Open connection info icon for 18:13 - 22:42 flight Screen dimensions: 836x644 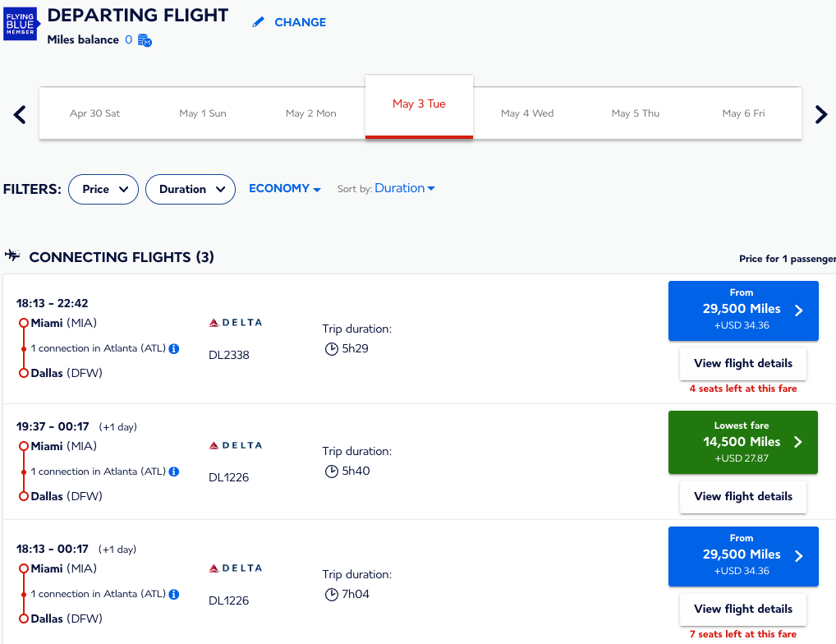174,348
